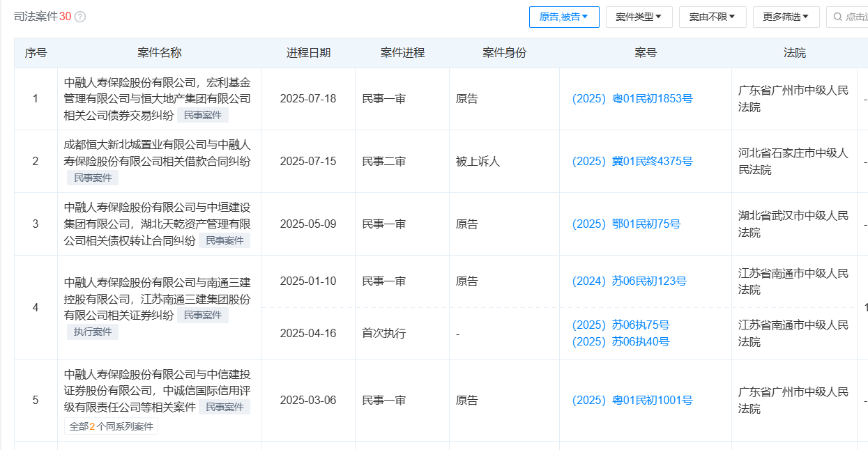Open the 原告,被告 filter dropdown
Screen dimensions: 868x450
point(564,16)
